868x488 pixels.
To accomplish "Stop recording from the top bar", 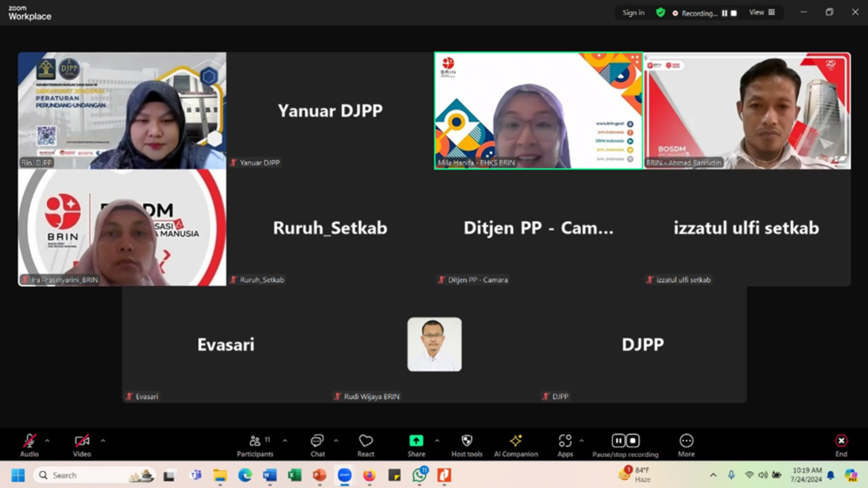I will point(734,13).
